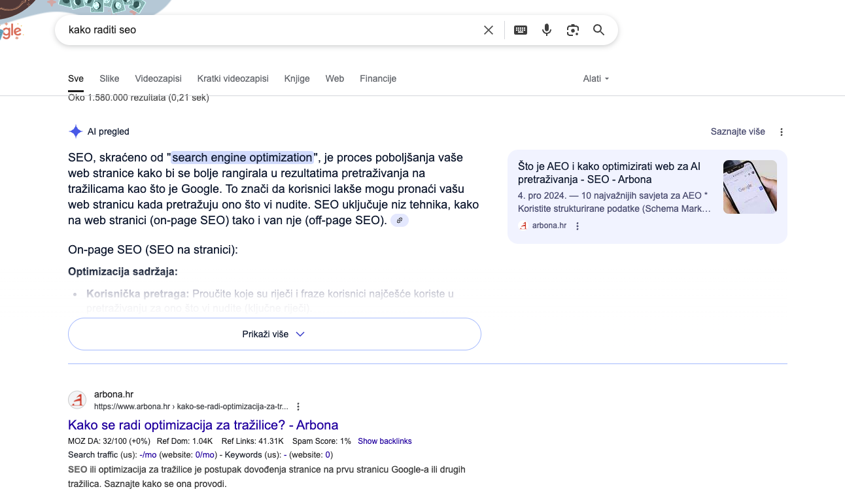Click the Show backlinks link
845x504 pixels.
click(385, 441)
